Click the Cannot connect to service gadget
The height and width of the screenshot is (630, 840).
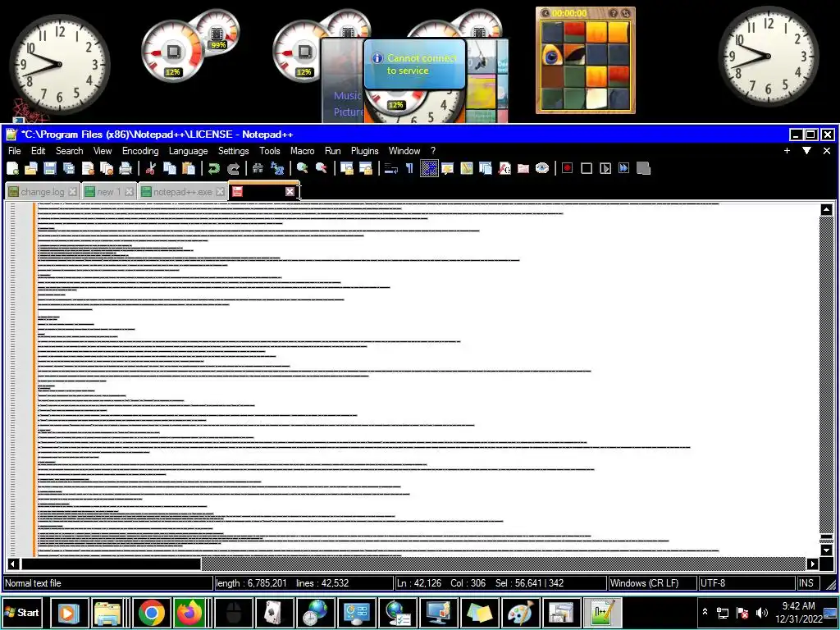414,64
